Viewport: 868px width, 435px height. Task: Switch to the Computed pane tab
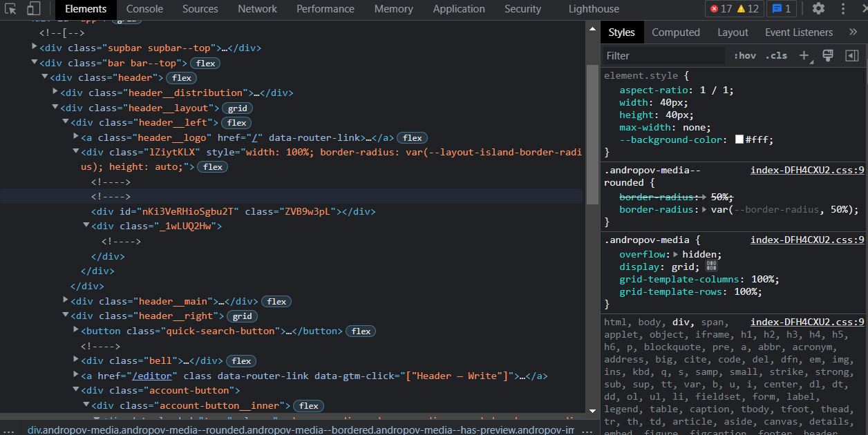point(676,32)
